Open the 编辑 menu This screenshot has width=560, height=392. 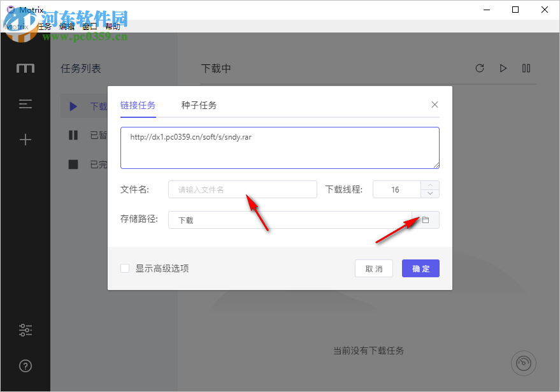(x=67, y=26)
